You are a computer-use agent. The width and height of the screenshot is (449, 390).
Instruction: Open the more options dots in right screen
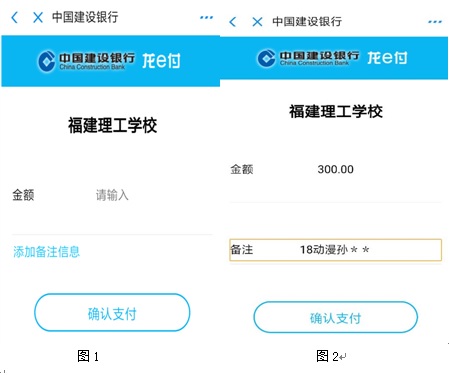435,22
